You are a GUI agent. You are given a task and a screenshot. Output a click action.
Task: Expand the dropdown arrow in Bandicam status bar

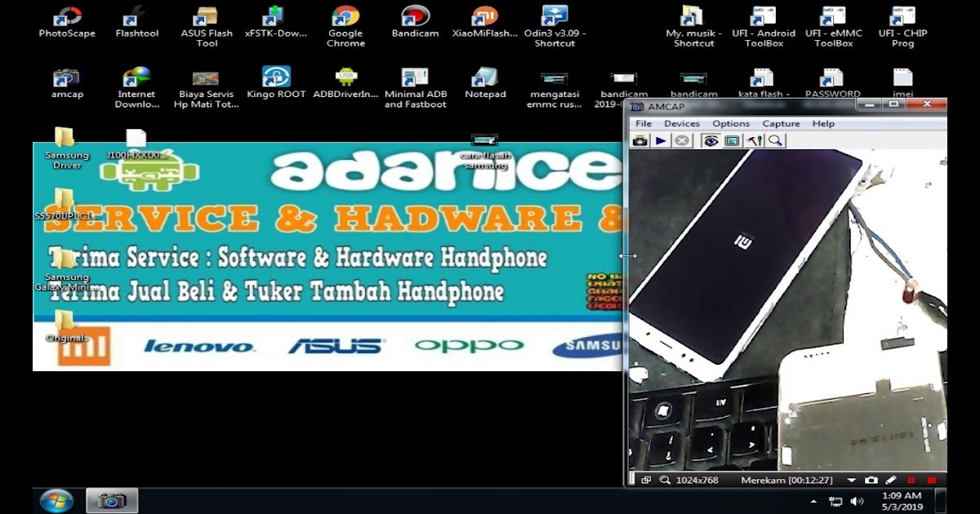point(851,481)
